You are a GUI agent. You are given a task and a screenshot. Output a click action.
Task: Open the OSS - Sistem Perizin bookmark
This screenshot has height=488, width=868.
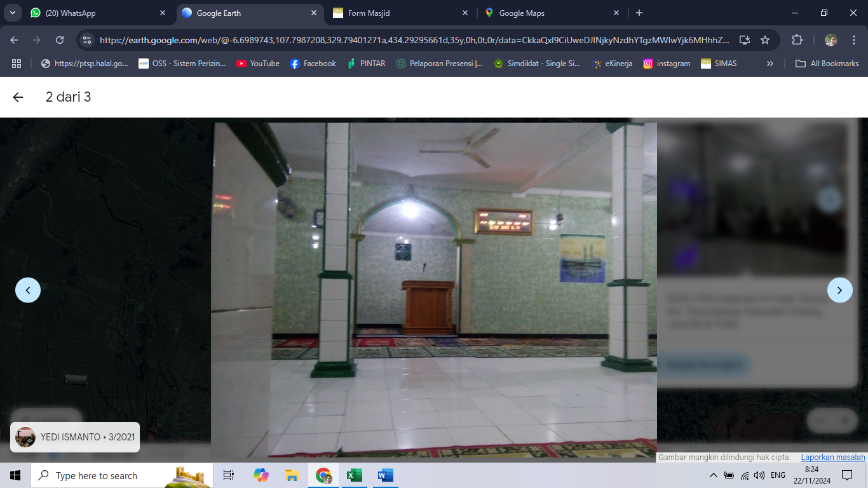(182, 64)
